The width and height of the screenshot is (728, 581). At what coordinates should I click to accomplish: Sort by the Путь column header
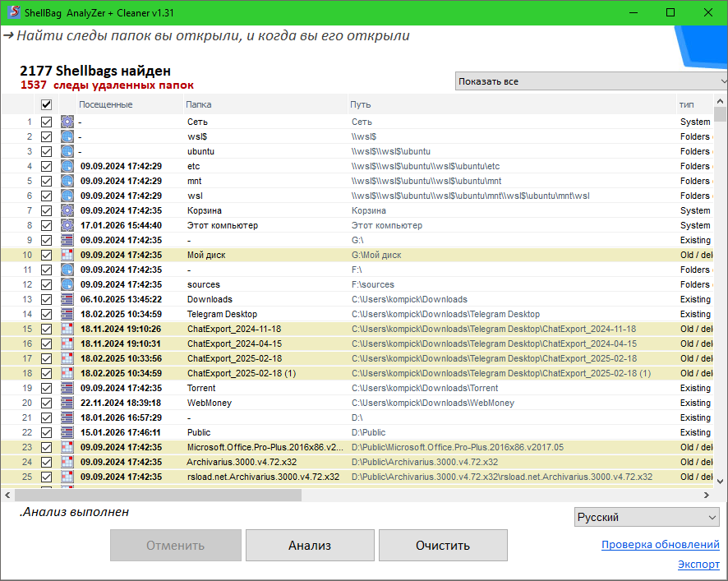pos(360,104)
